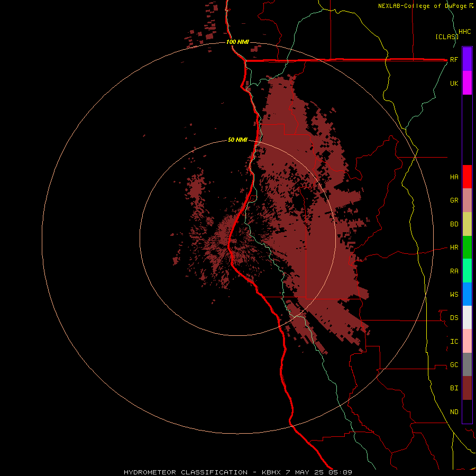
Task: Click the [CLAS] units label
Action: coord(446,37)
